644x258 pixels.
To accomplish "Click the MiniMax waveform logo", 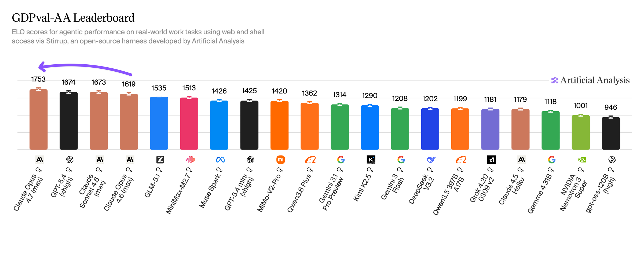I will (x=190, y=160).
